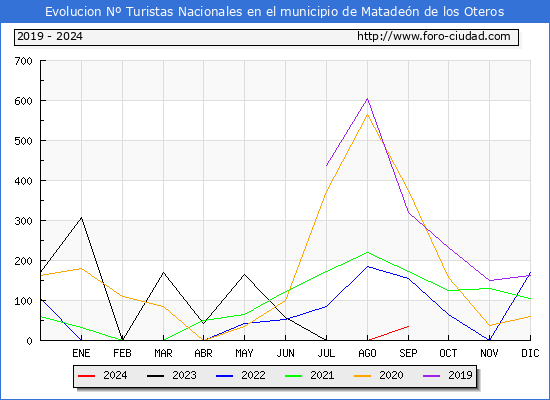Click the chart title banner text

(x=275, y=12)
